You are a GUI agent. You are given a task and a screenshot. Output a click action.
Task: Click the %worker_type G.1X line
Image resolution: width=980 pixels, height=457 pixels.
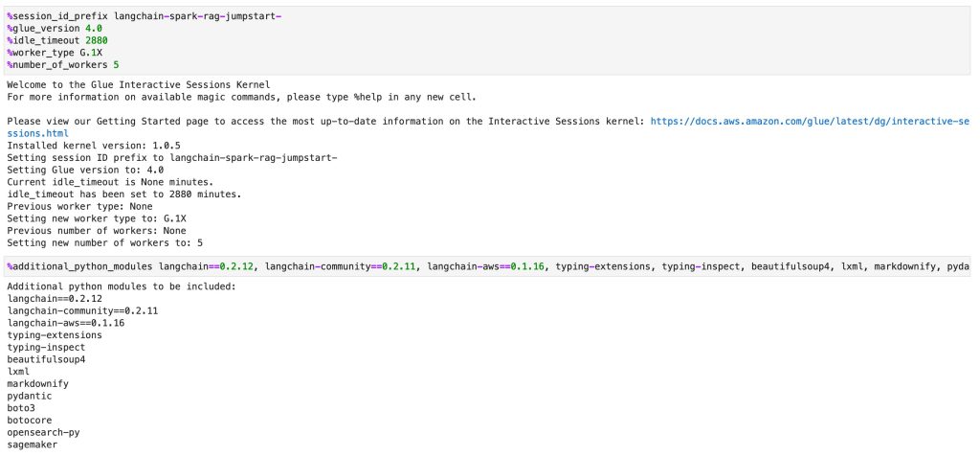[55, 53]
